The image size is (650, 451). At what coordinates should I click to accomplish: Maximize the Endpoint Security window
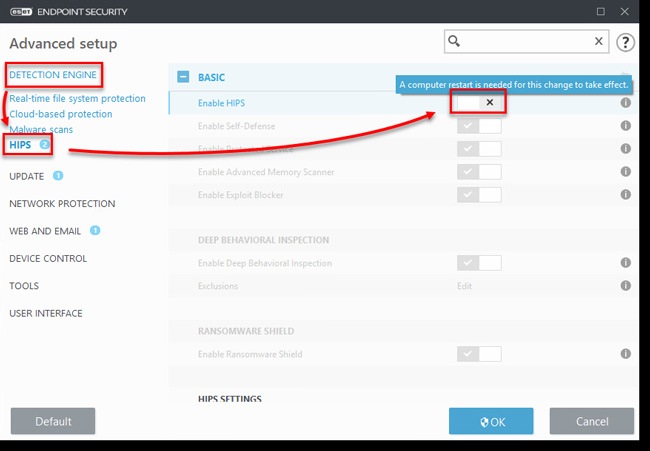[600, 12]
